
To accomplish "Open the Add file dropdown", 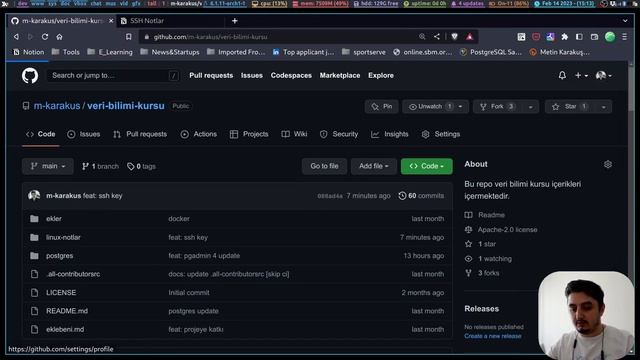I will pos(373,166).
